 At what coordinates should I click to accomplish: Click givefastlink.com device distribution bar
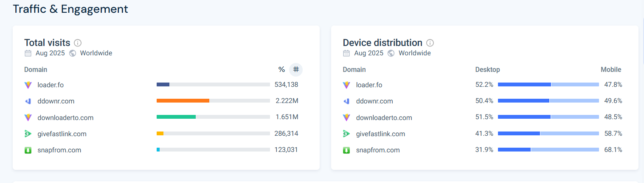point(548,134)
